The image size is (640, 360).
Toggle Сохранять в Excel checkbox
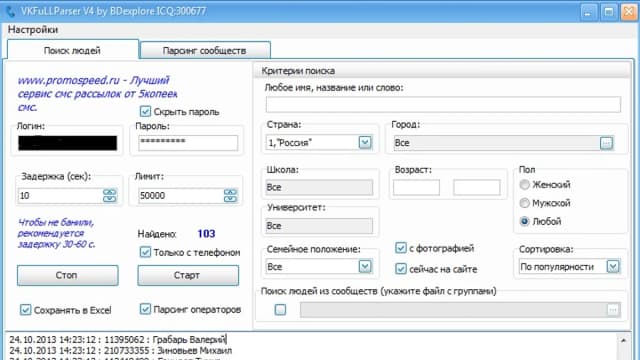pos(25,310)
